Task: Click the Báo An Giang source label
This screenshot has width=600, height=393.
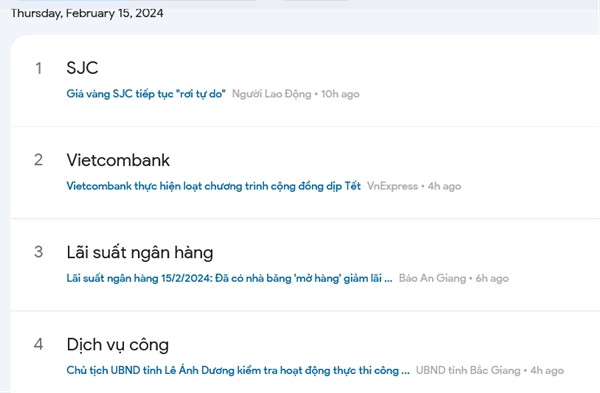Action: 432,278
